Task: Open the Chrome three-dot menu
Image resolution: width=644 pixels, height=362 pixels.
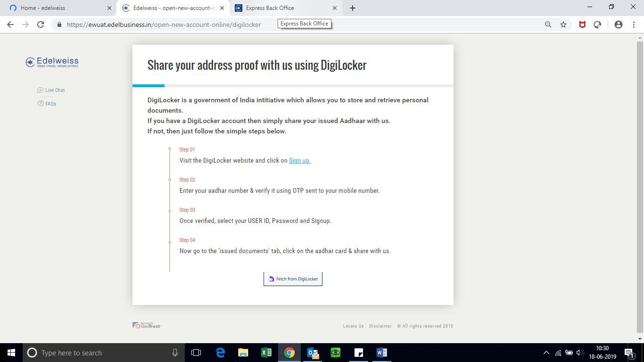Action: (634, 25)
